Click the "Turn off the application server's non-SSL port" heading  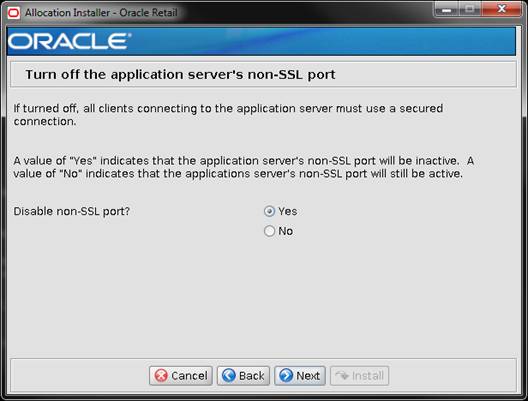click(180, 74)
